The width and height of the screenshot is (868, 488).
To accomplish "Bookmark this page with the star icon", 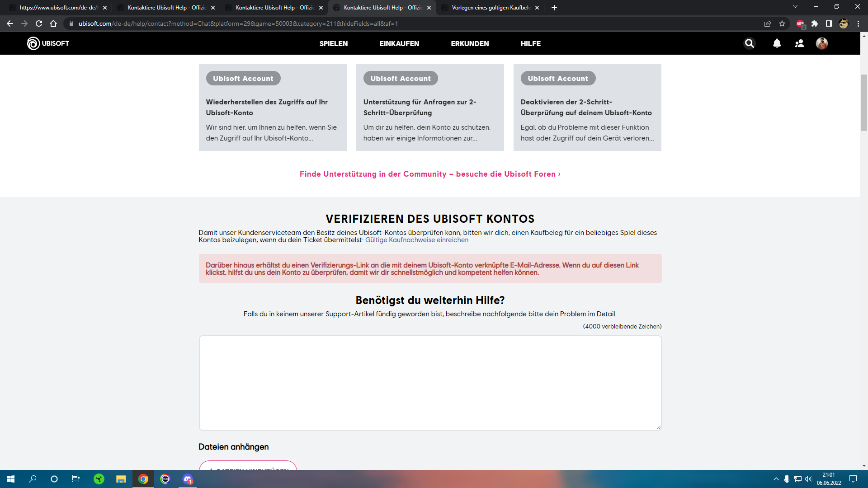I will pos(782,23).
